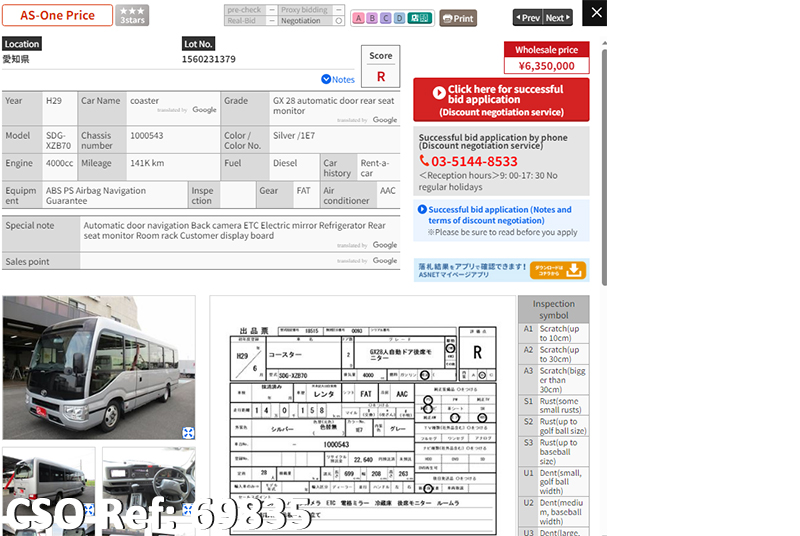Select the Negotiation status circle
This screenshot has height=536, width=800.
point(338,21)
